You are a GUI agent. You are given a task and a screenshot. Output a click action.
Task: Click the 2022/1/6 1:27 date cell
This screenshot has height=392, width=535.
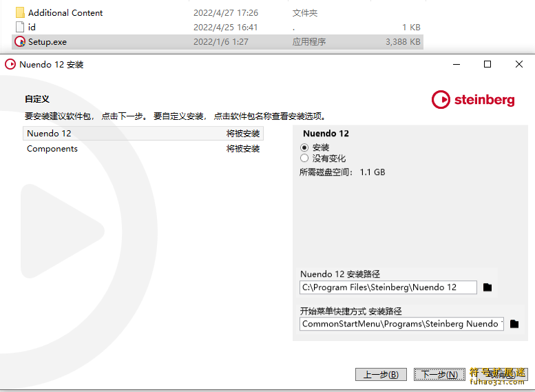pyautogui.click(x=221, y=41)
